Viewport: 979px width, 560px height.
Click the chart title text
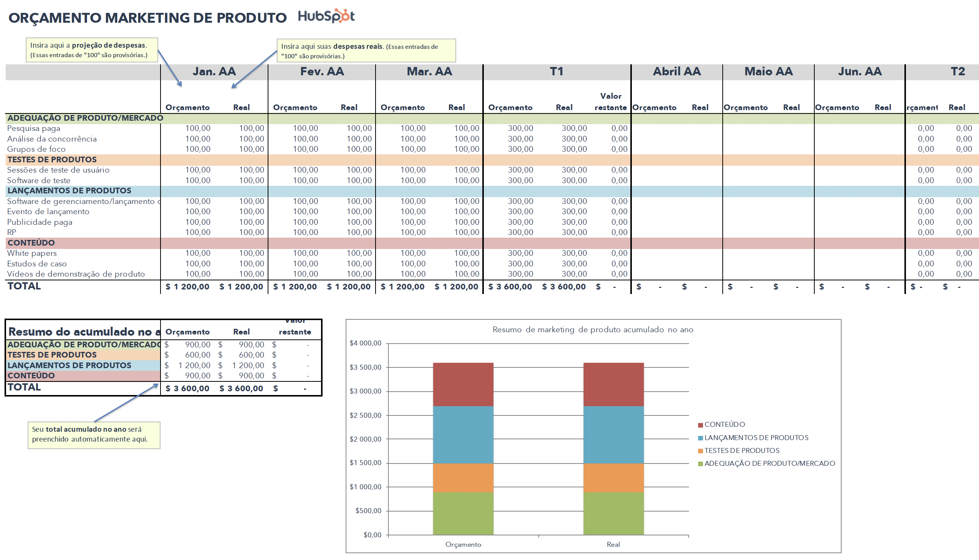point(593,330)
